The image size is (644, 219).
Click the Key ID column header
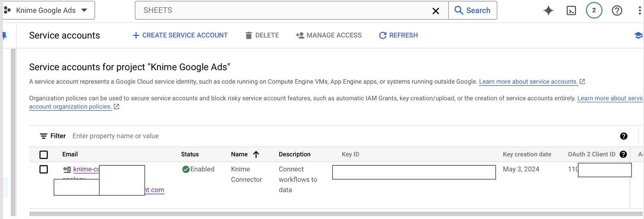(x=350, y=154)
